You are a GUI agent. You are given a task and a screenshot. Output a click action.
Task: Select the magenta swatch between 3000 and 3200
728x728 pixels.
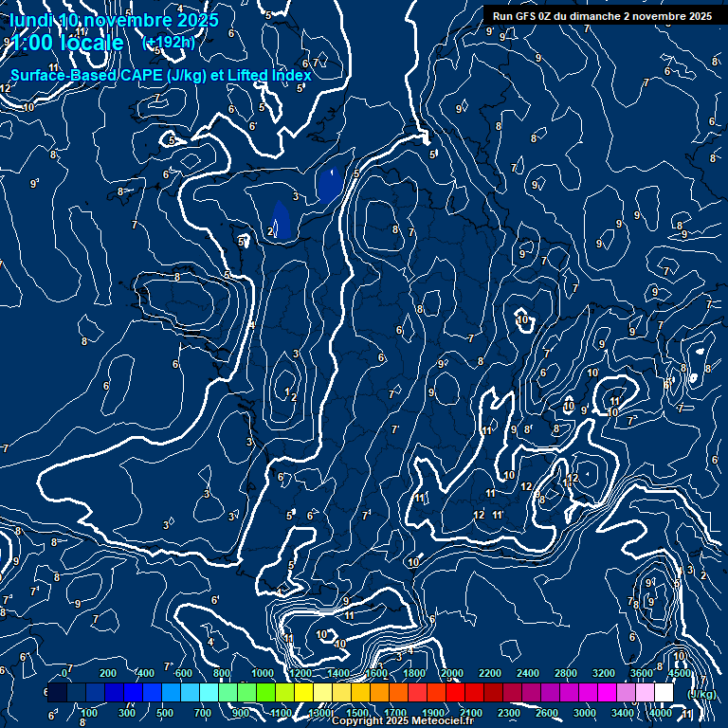(588, 692)
